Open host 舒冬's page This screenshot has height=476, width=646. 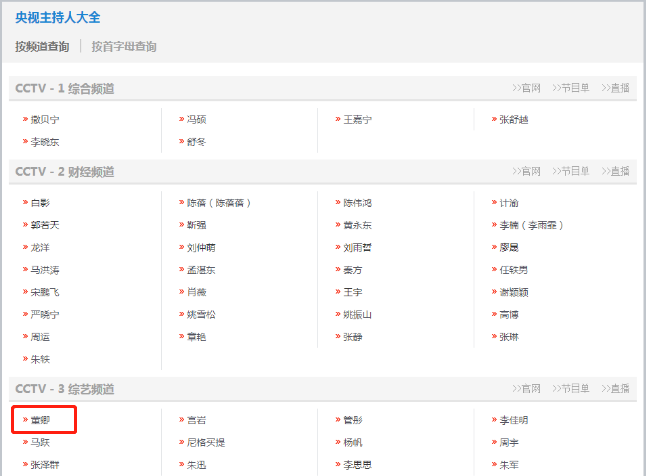[x=197, y=142]
